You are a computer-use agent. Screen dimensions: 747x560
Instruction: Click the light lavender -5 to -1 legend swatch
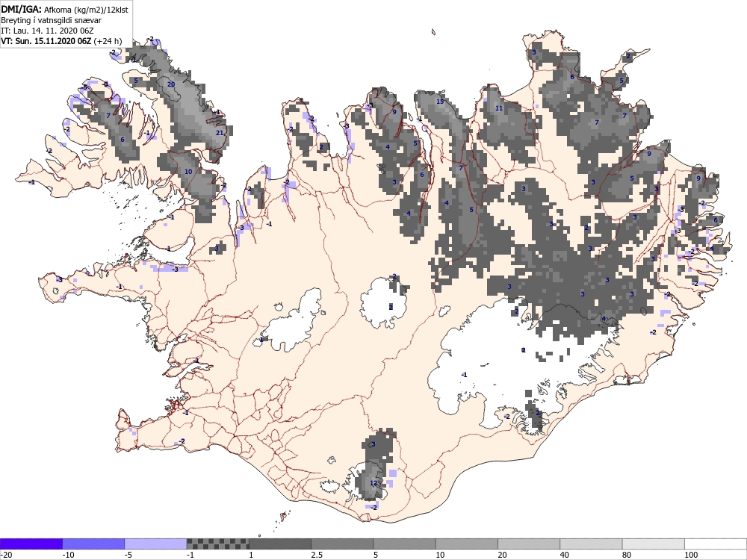tap(156, 544)
